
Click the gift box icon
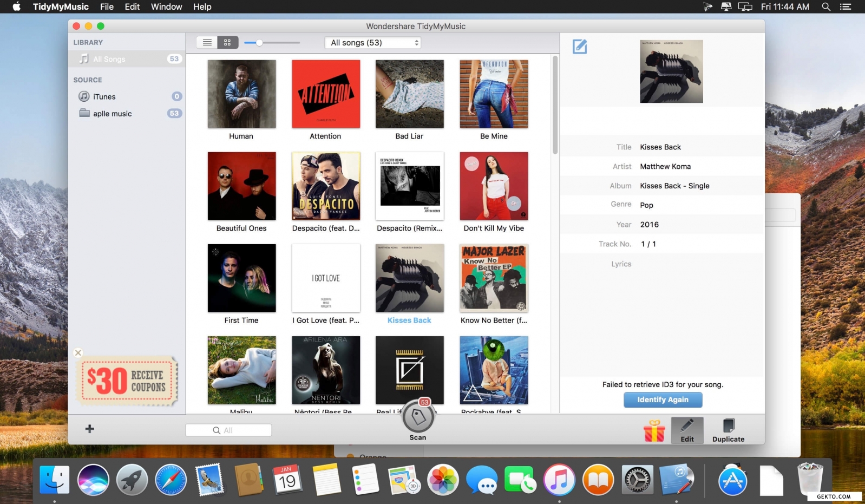[654, 431]
